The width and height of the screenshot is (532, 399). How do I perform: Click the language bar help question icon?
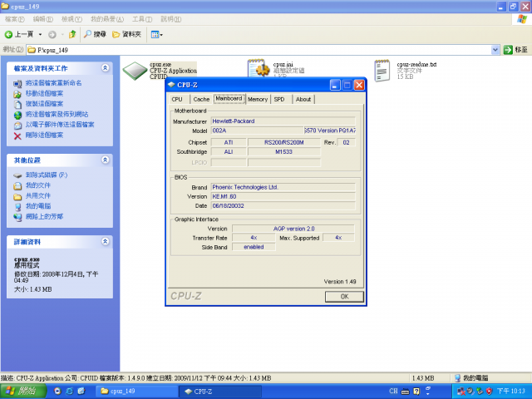point(416,392)
